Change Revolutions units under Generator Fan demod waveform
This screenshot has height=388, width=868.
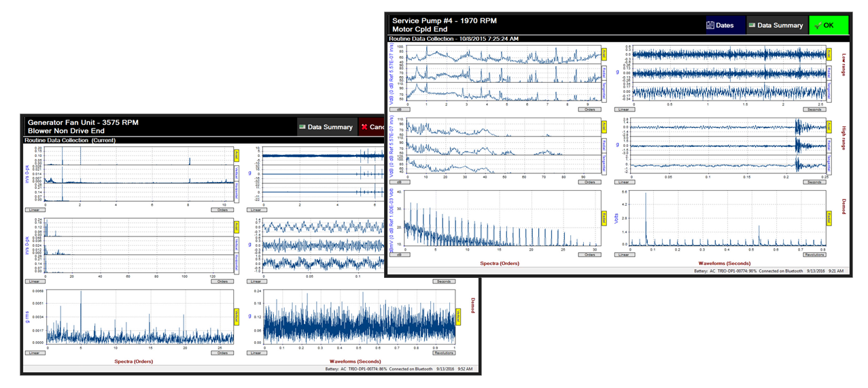(x=443, y=353)
